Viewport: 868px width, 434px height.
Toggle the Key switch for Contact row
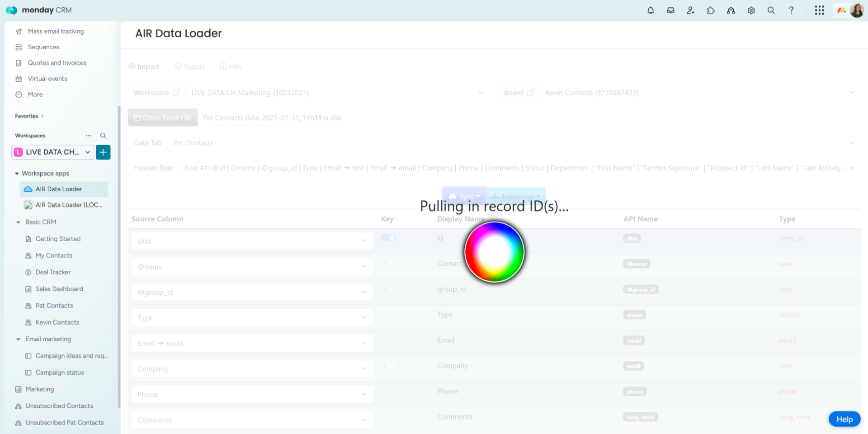point(388,264)
